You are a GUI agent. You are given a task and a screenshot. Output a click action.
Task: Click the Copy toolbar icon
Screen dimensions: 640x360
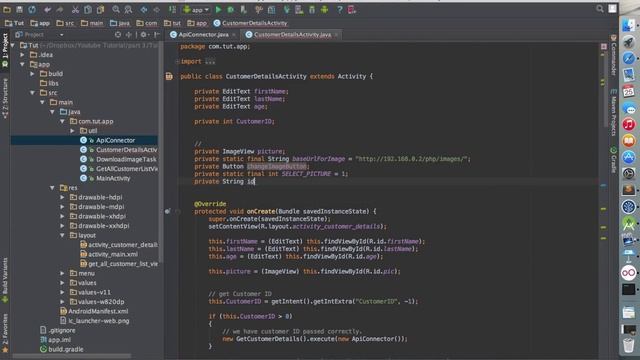(x=88, y=9)
